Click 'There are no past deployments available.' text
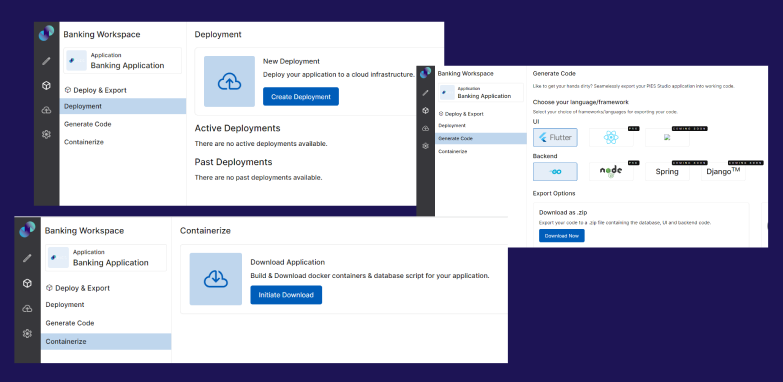Screen dimensions: 783x382 click(x=259, y=178)
